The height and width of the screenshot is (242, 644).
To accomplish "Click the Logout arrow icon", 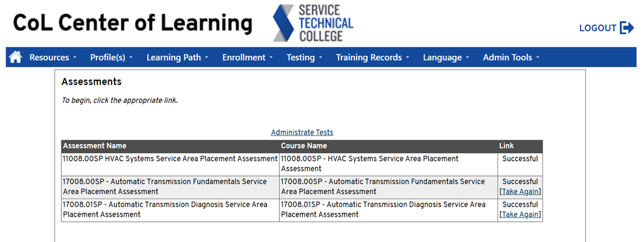I will (x=627, y=28).
